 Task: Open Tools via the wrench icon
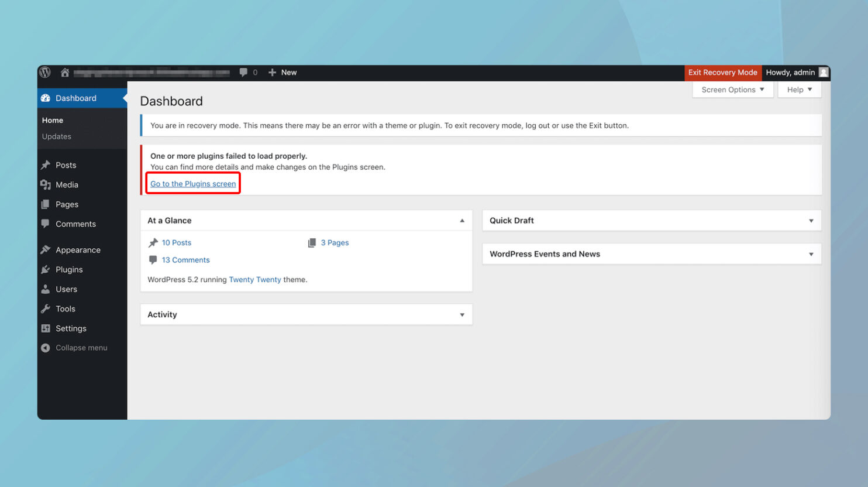coord(46,308)
